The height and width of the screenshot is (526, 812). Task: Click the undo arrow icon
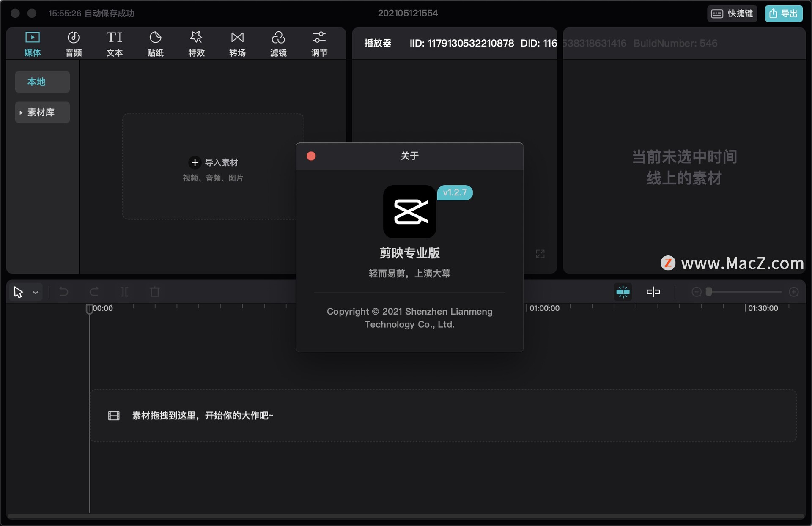(63, 292)
